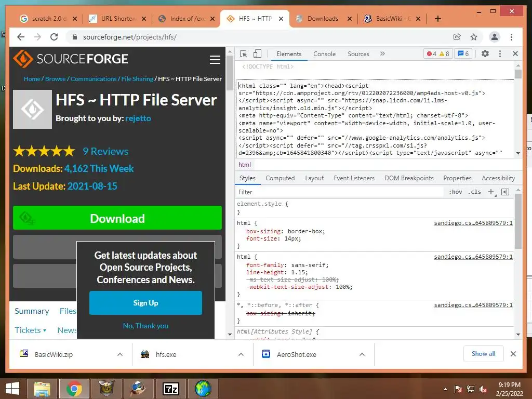Close the DevTools panel

[x=515, y=54]
